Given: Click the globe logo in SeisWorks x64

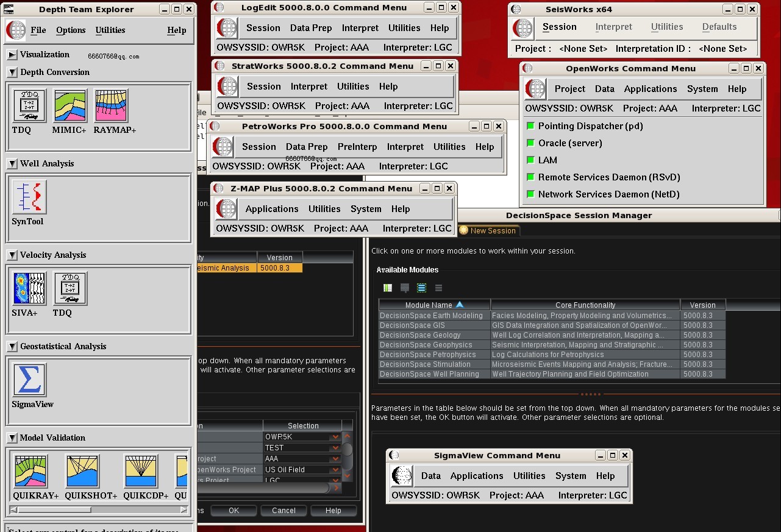Looking at the screenshot, I should point(523,28).
